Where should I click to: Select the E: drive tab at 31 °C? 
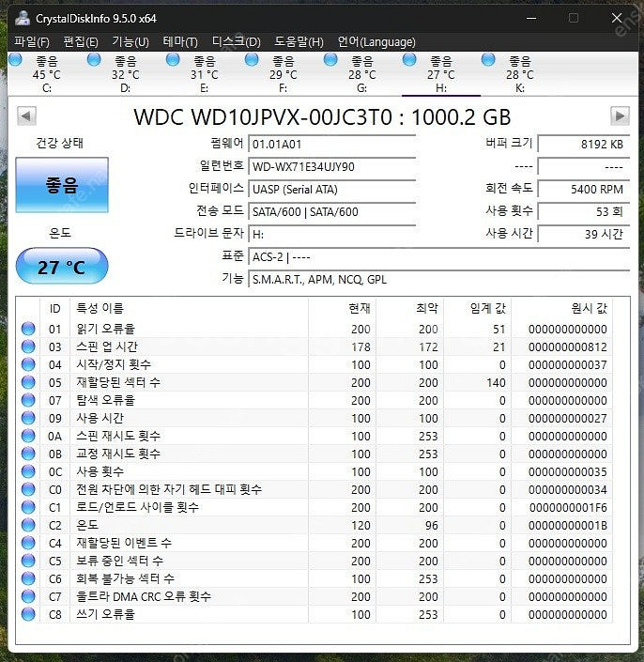click(205, 74)
